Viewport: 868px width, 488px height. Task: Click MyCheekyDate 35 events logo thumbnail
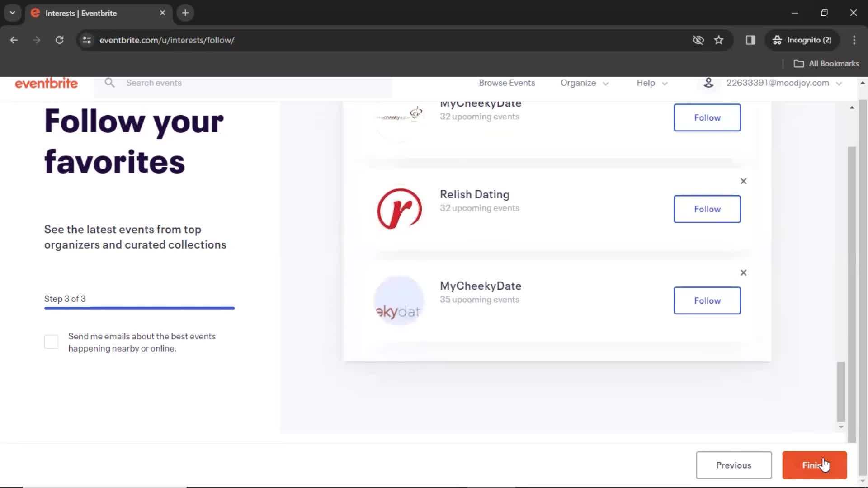coord(399,300)
